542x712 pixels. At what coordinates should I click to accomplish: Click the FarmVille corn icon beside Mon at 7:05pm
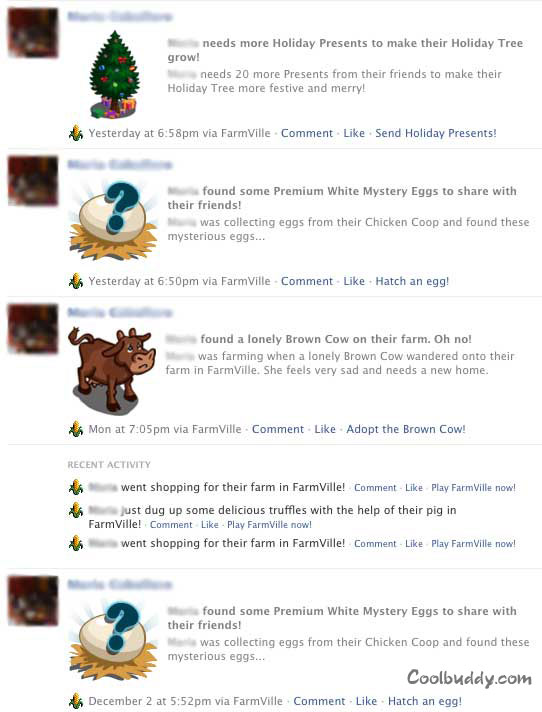pyautogui.click(x=76, y=429)
